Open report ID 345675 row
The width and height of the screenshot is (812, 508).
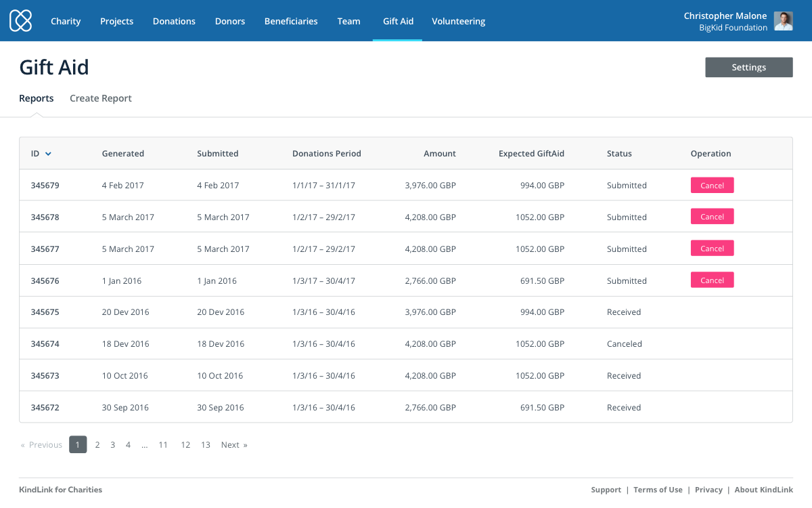45,312
